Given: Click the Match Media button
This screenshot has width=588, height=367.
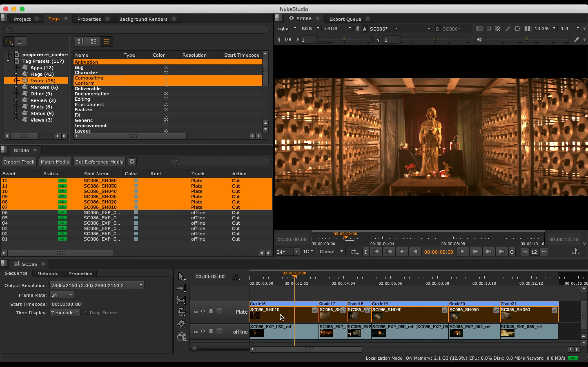Looking at the screenshot, I should point(55,162).
